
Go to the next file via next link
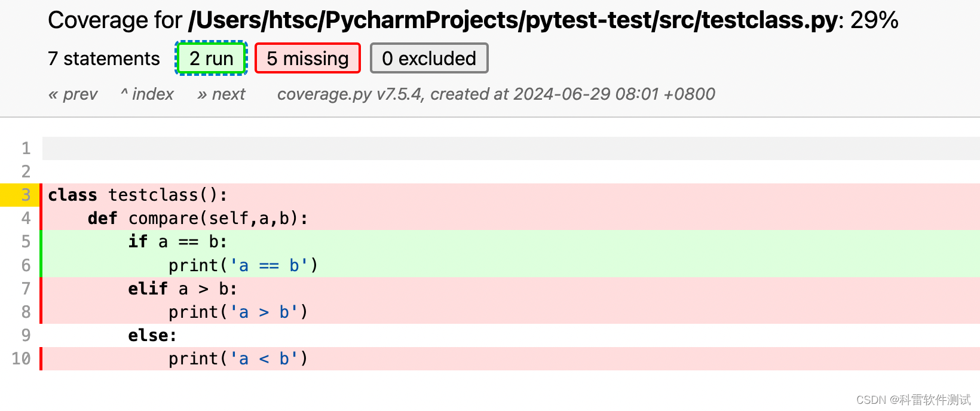coord(221,94)
